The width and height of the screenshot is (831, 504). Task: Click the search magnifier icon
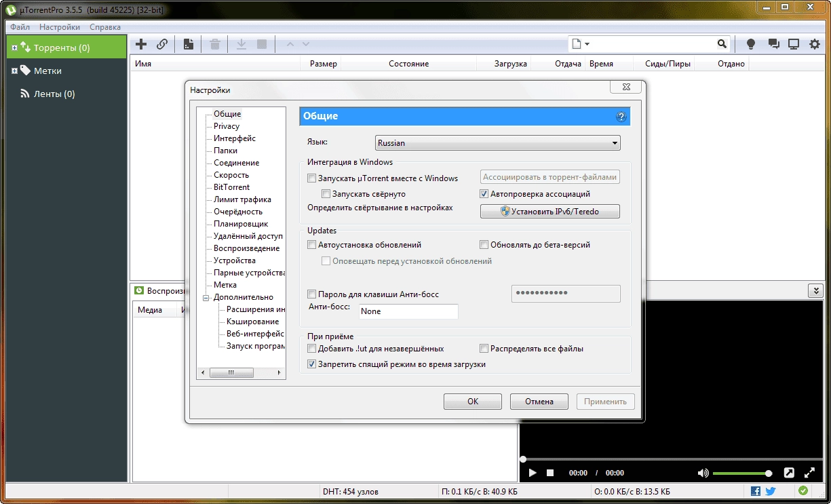[x=722, y=44]
